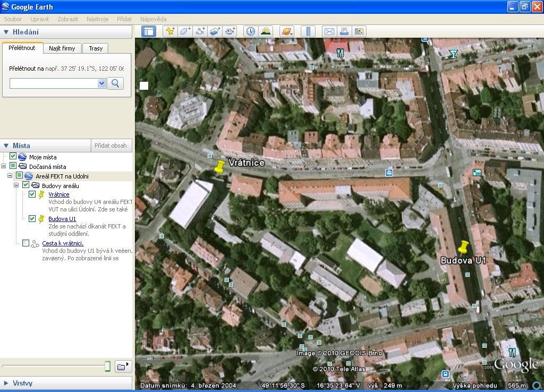Click the Budovy areálu folder icon
This screenshot has width=544, height=392.
36,185
